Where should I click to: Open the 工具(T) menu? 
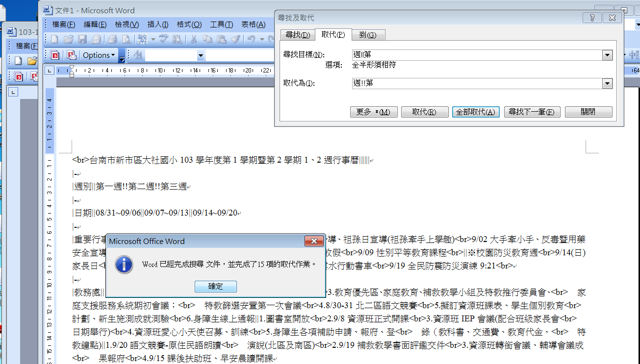[x=221, y=24]
